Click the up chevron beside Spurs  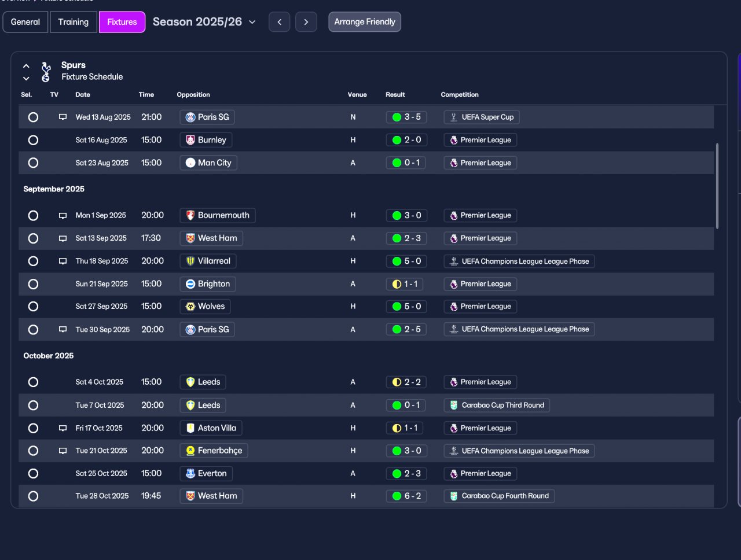(x=26, y=66)
